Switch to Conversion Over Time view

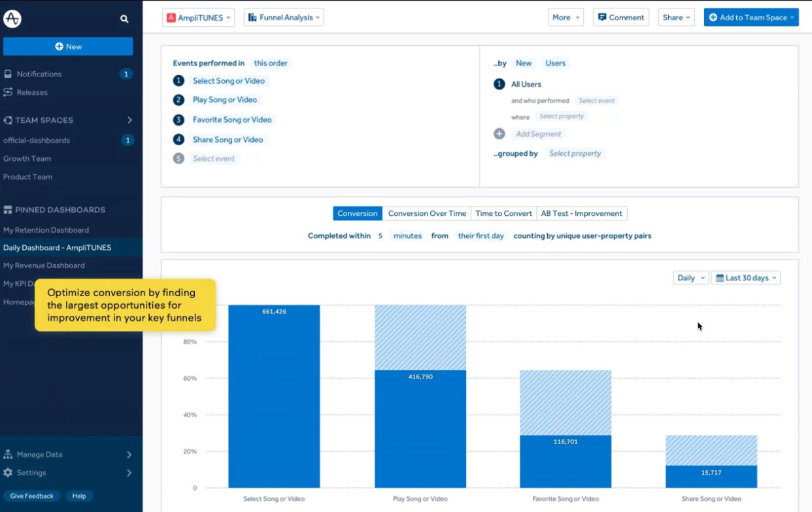(427, 213)
